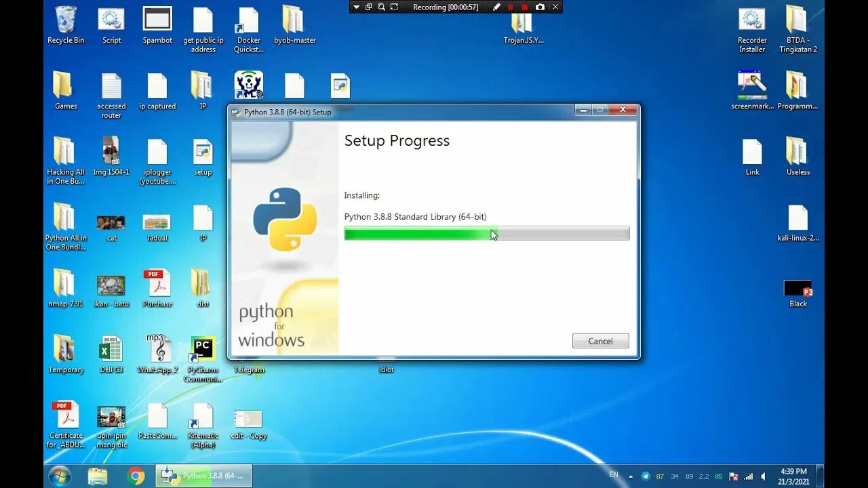Viewport: 868px width, 488px height.
Task: Pause the screen recording
Action: point(511,7)
